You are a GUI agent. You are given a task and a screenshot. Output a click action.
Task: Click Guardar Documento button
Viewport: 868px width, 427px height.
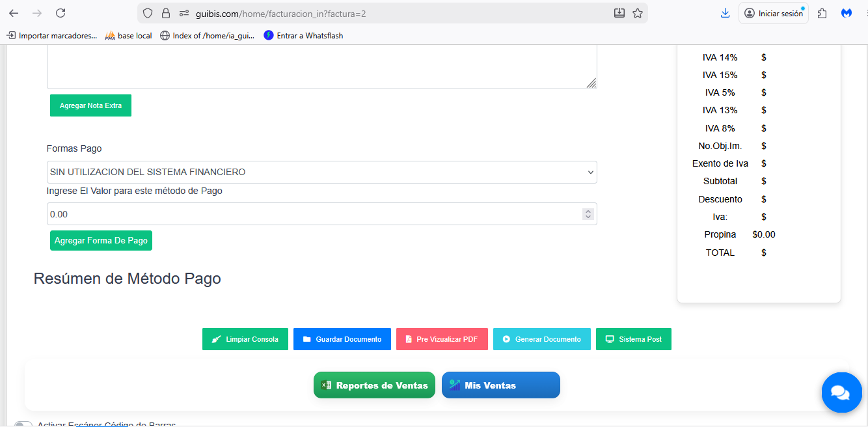(x=342, y=339)
